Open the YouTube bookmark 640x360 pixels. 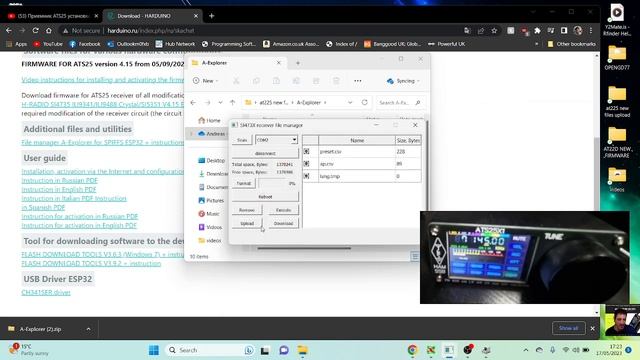tap(48, 44)
